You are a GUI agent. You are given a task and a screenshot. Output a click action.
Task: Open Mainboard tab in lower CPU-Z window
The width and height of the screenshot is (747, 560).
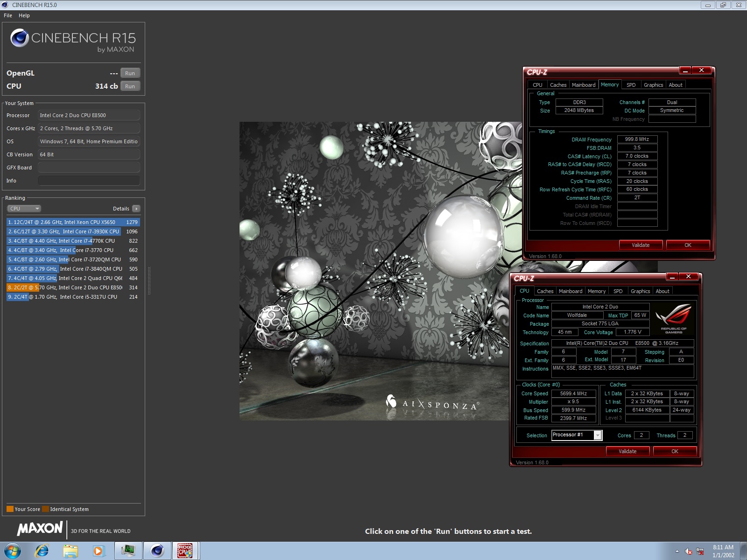[571, 291]
